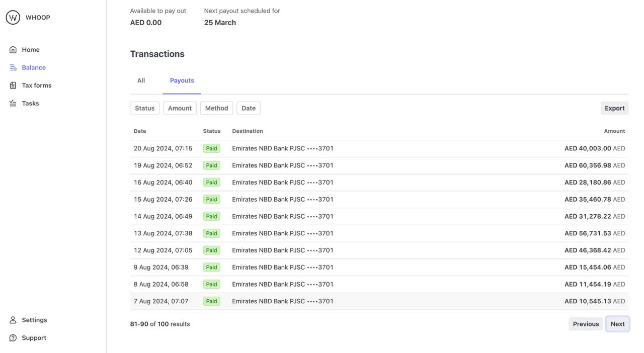Screen dimensions: 644x353
Task: Go to the Previous results page
Action: (x=586, y=324)
